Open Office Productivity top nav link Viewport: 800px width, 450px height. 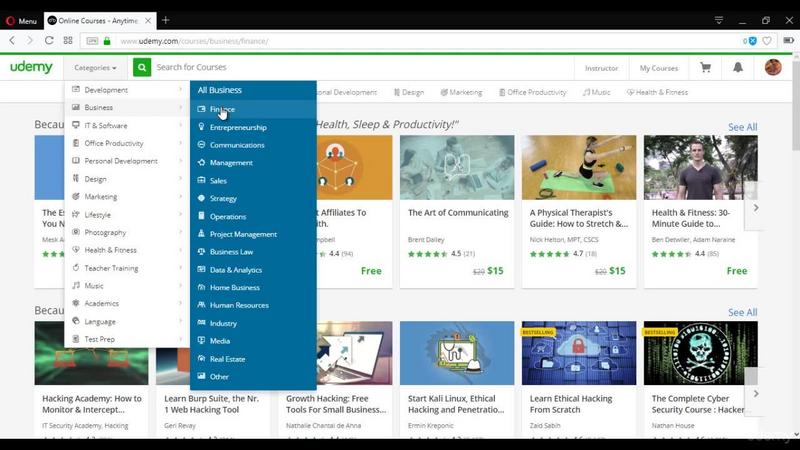coord(533,92)
